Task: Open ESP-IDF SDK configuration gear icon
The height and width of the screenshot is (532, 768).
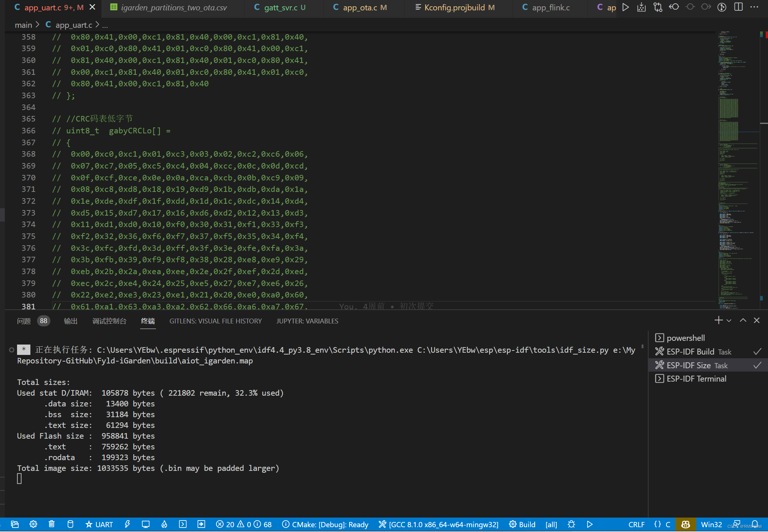Action: coord(33,524)
